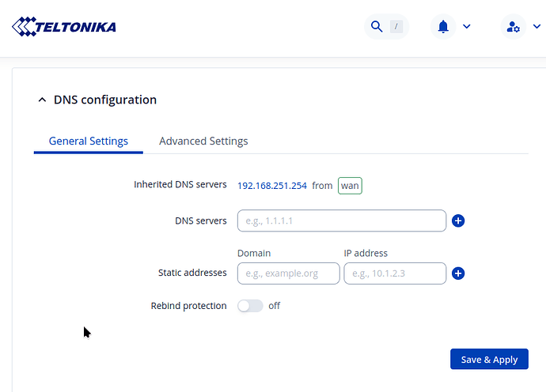Viewport: 546px width, 392px height.
Task: Open the user settings icon
Action: (514, 27)
